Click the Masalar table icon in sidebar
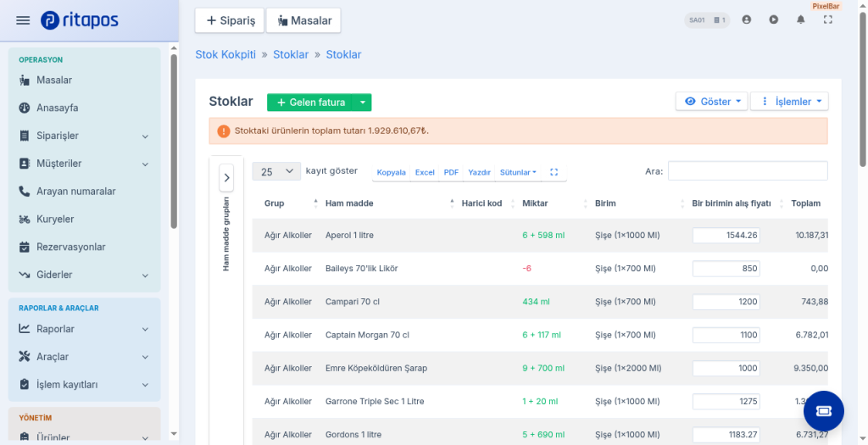Screen dimensions: 868x445 tap(24, 81)
